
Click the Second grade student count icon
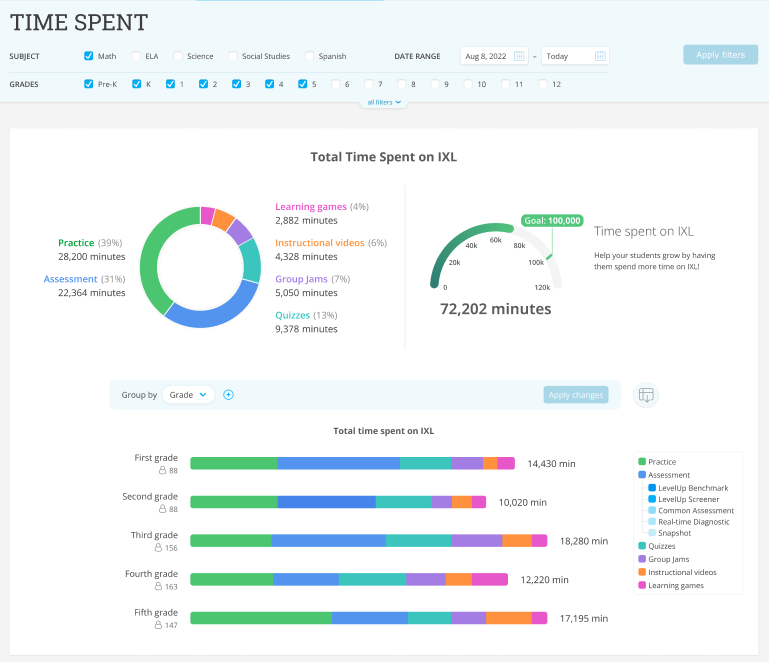point(162,509)
